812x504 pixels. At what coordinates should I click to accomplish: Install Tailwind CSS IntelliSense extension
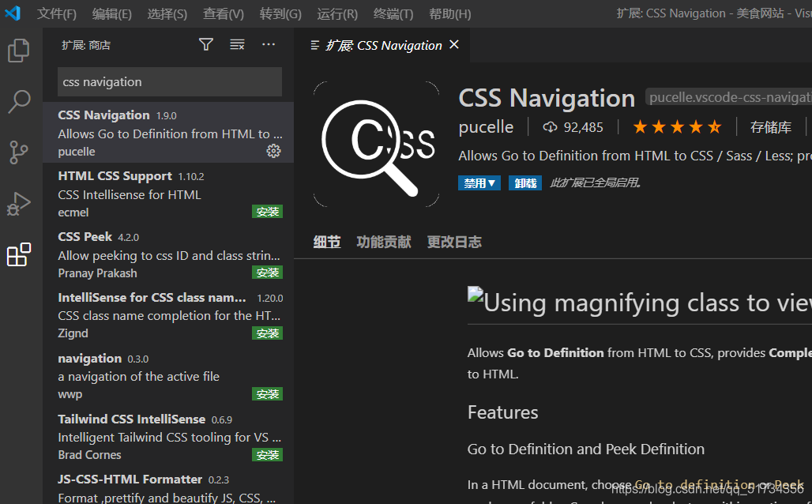click(x=267, y=454)
